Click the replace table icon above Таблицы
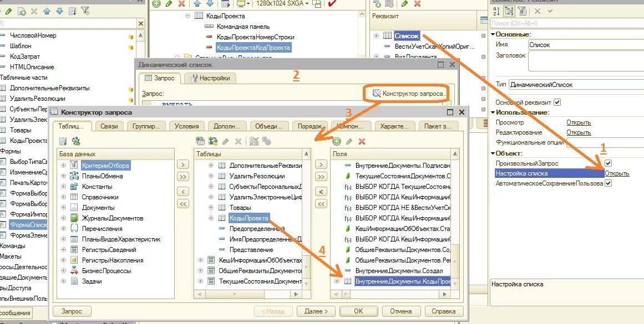 254,141
